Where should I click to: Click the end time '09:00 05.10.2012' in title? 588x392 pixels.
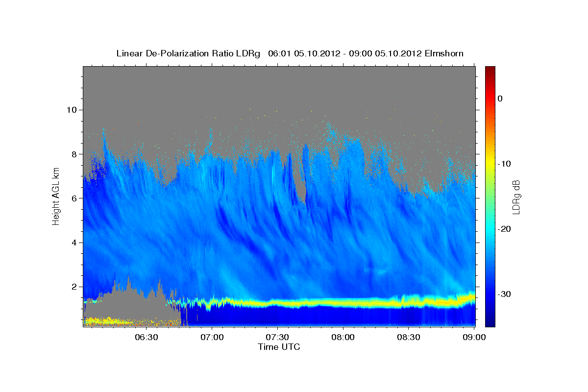click(x=383, y=53)
